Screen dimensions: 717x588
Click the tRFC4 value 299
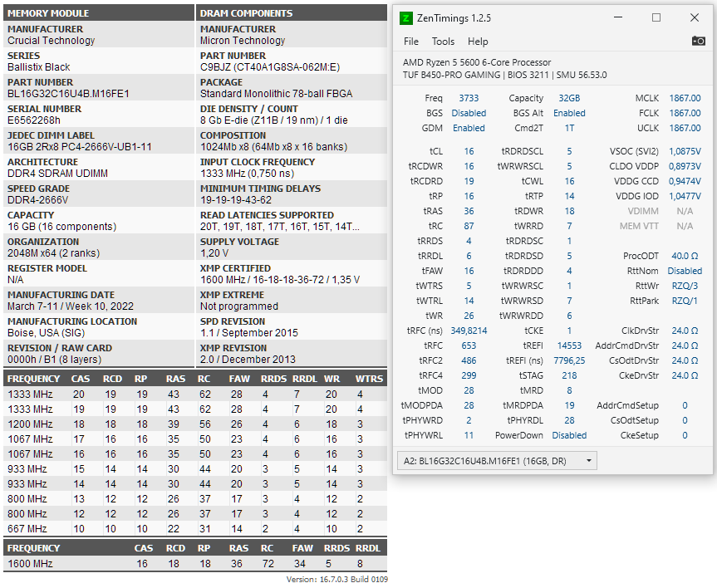(x=469, y=376)
